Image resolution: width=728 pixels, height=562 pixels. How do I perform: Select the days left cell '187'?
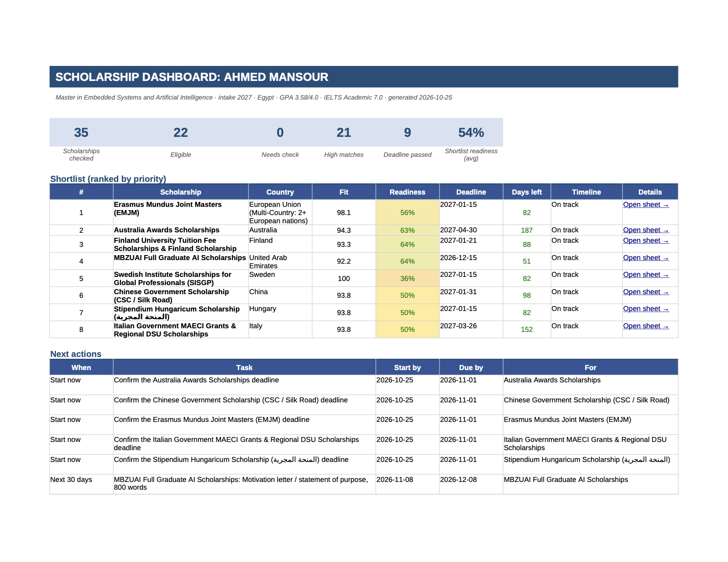(x=527, y=230)
